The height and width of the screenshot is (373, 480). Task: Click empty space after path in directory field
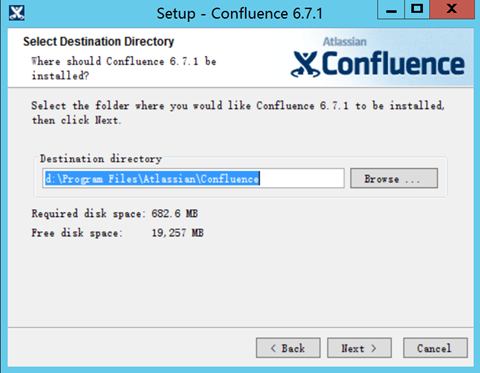tap(302, 178)
